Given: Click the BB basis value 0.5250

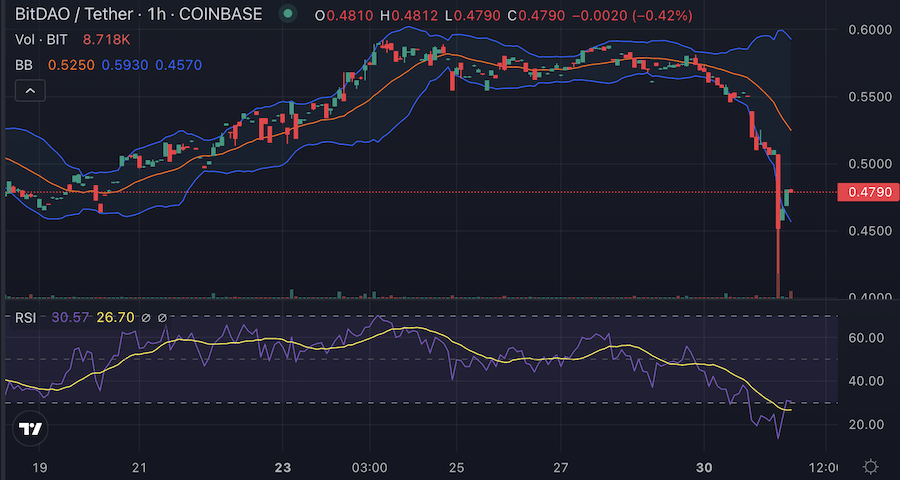Looking at the screenshot, I should pyautogui.click(x=70, y=64).
